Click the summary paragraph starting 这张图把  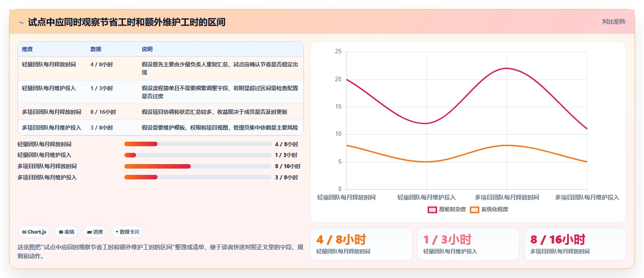pos(161,252)
